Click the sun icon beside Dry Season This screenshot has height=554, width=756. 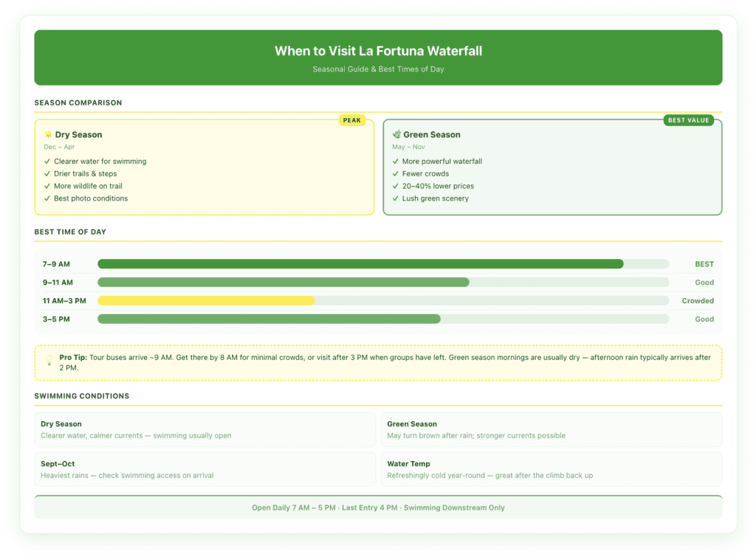pyautogui.click(x=48, y=134)
